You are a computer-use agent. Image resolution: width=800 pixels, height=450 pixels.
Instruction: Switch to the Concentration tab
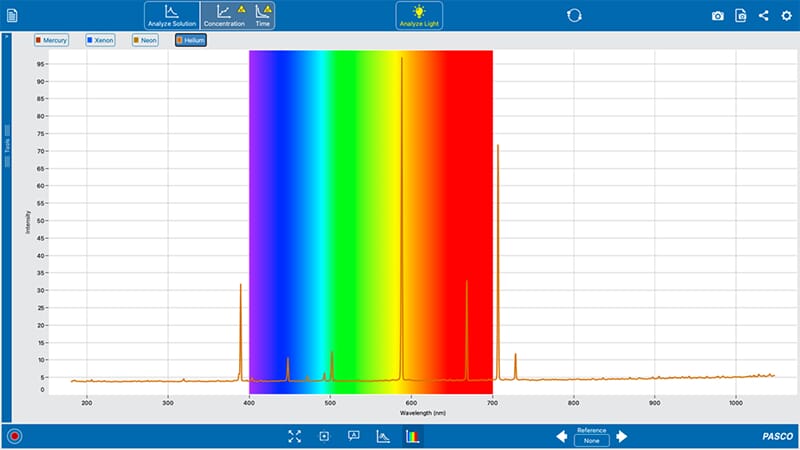pos(224,15)
